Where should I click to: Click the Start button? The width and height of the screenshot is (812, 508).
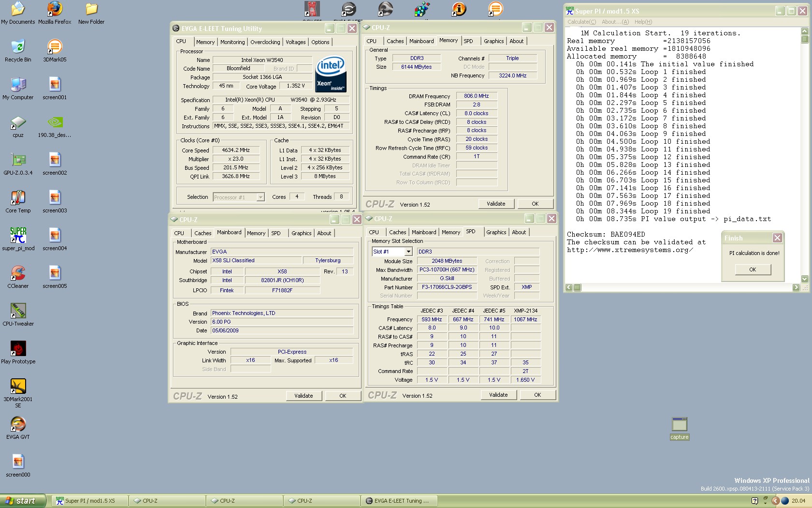[23, 501]
